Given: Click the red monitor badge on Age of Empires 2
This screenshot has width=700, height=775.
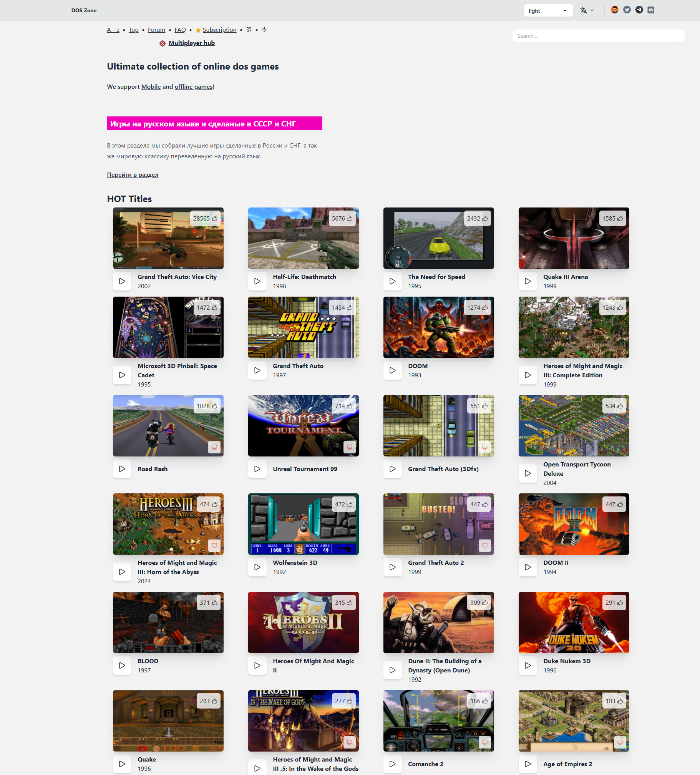Looking at the screenshot, I should (620, 743).
